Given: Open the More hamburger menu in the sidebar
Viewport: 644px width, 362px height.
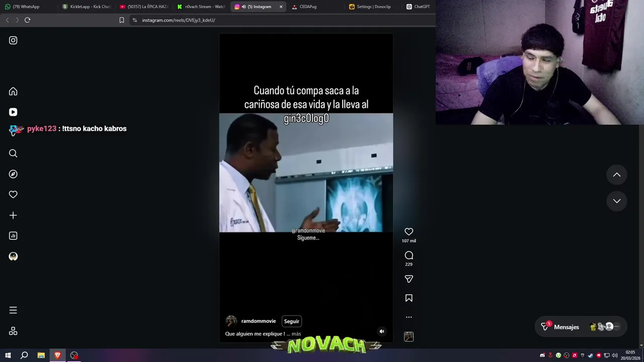Looking at the screenshot, I should click(x=13, y=310).
